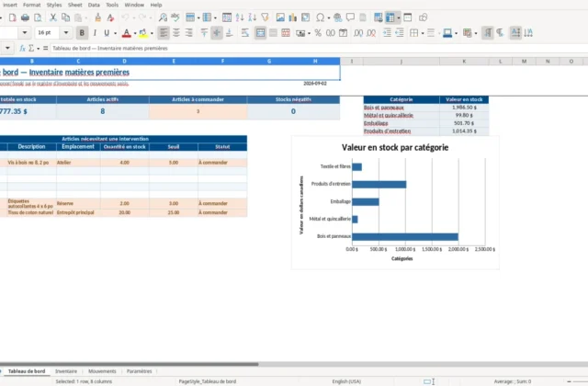Expand the underline style dropdown arrow
The image size is (588, 386).
pos(115,33)
